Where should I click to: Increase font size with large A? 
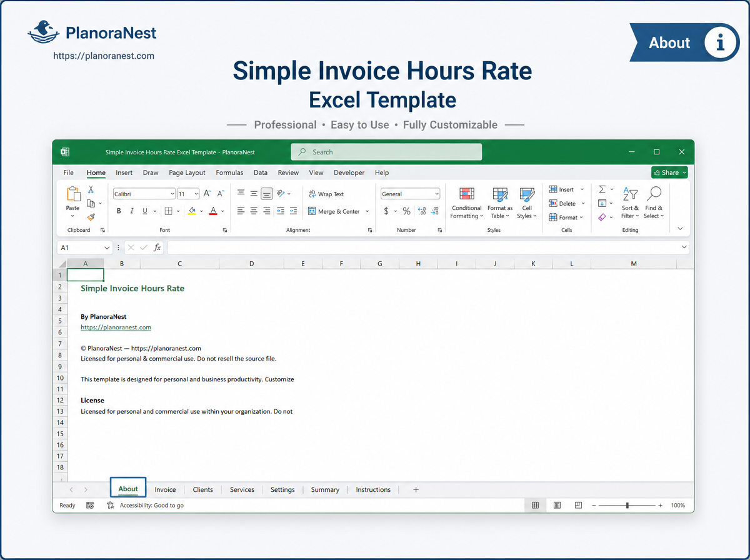click(x=207, y=194)
